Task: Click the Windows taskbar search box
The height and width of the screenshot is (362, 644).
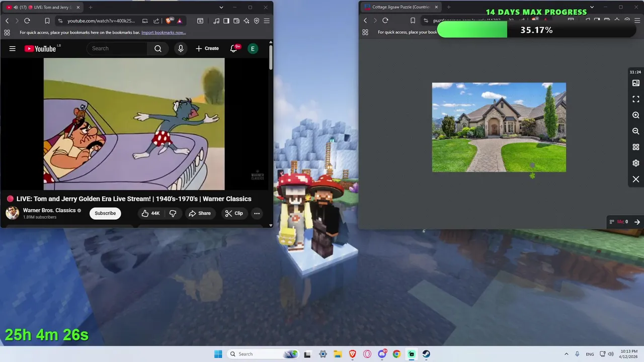Action: point(263,354)
